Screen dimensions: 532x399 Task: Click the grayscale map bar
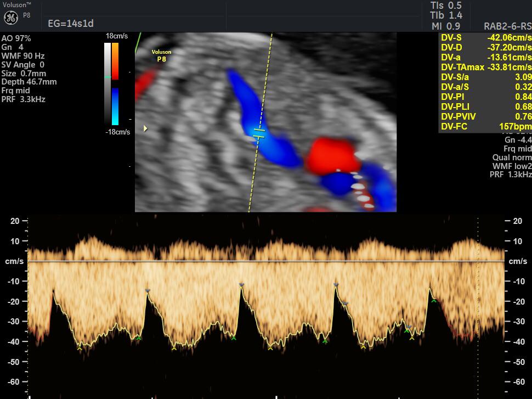click(x=107, y=82)
